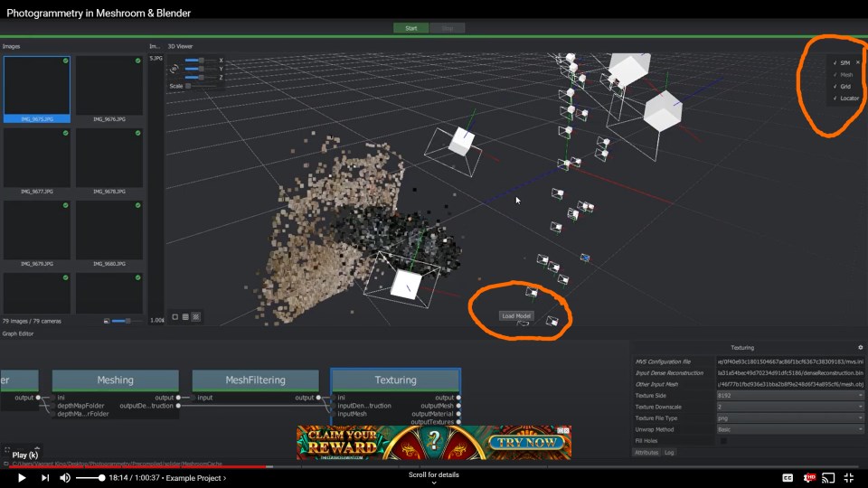The height and width of the screenshot is (488, 868).
Task: Select thumbnail IMG_9680.JPG
Action: click(109, 234)
